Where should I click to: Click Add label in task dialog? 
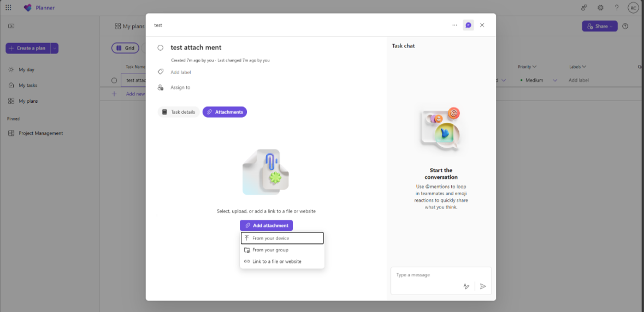point(181,72)
